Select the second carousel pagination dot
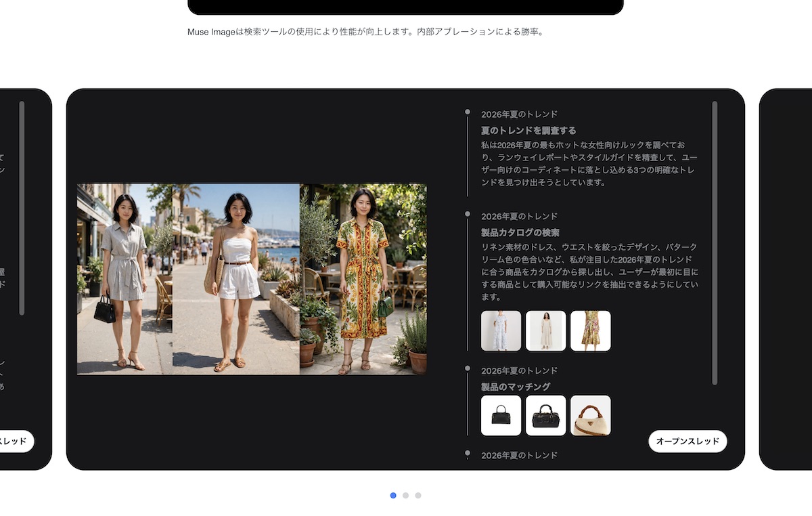812x516 pixels. 405,495
